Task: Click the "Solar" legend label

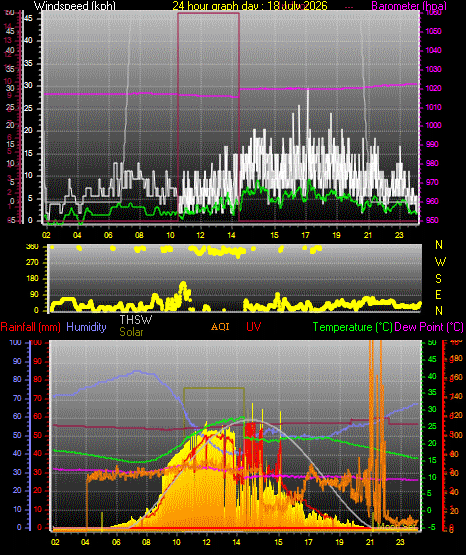Action: [131, 332]
